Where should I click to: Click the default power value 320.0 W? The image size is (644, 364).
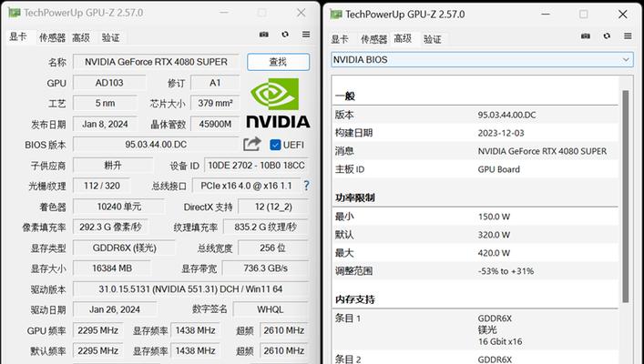pos(494,235)
